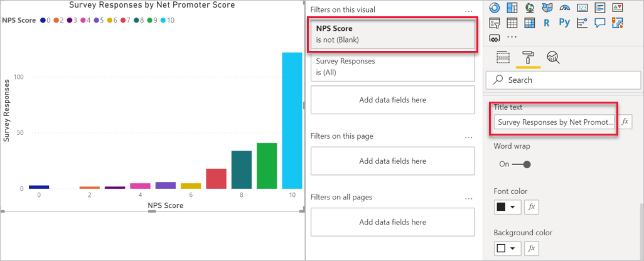Open the Font color dropdown
Screen dimensions: 644x261
[x=507, y=207]
